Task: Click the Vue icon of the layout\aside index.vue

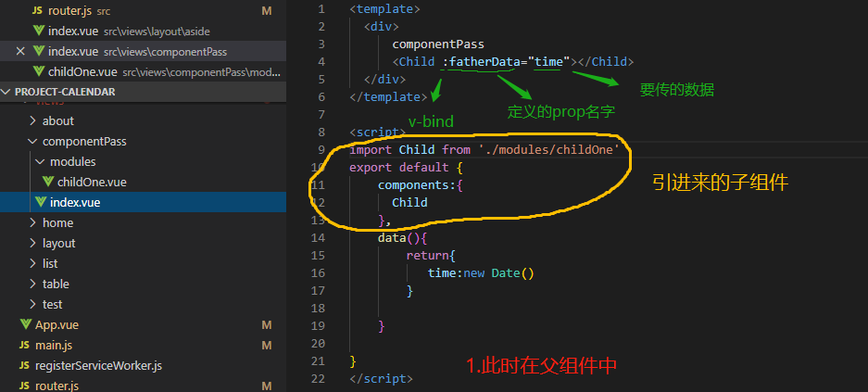Action: [x=39, y=31]
